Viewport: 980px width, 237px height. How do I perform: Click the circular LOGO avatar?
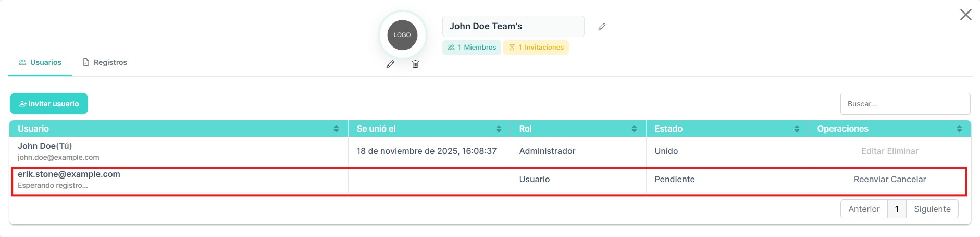click(402, 35)
